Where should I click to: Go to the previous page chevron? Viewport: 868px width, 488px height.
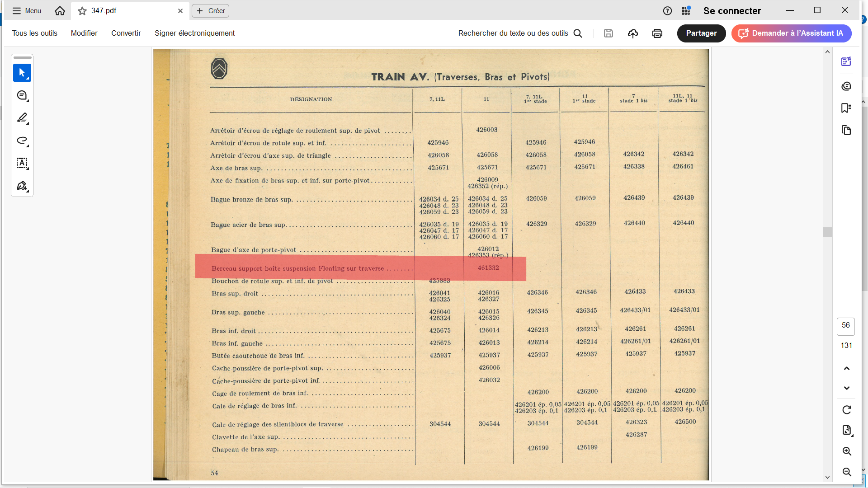click(x=846, y=368)
